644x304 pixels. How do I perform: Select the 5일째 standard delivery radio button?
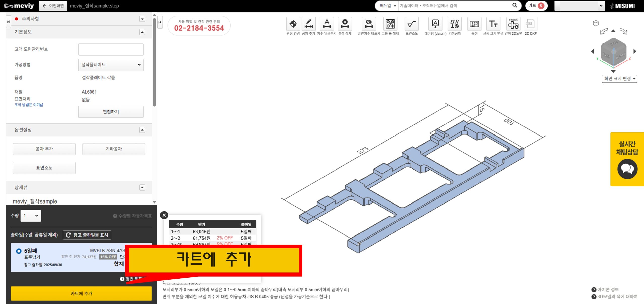tap(19, 251)
